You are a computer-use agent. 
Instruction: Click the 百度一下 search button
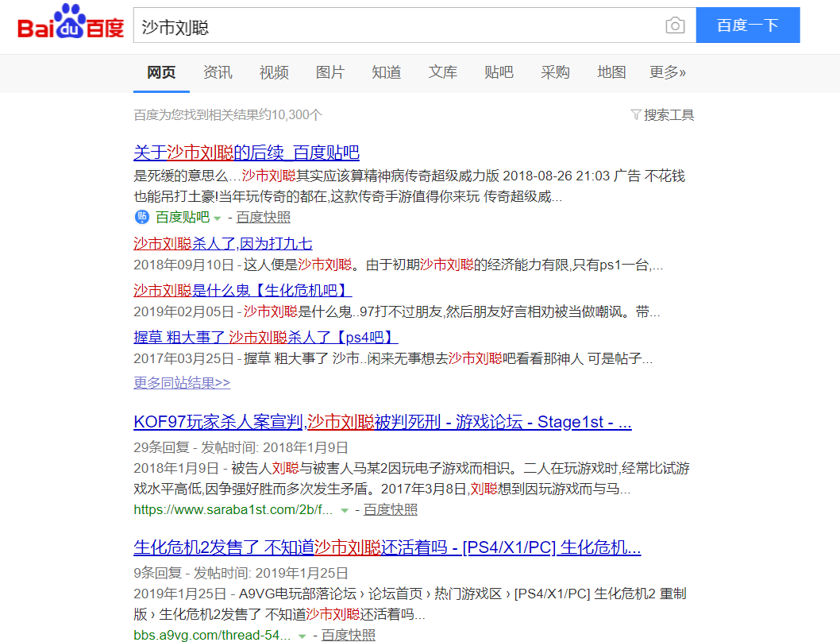748,25
